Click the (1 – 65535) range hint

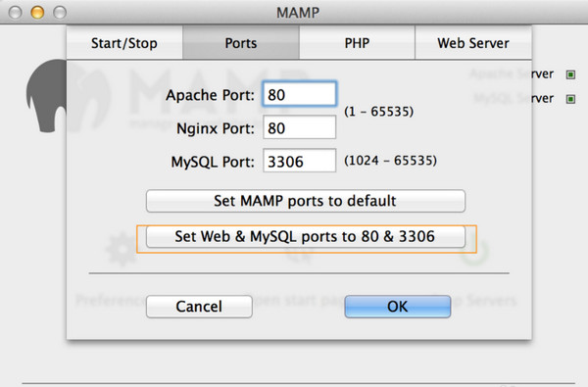(x=378, y=112)
